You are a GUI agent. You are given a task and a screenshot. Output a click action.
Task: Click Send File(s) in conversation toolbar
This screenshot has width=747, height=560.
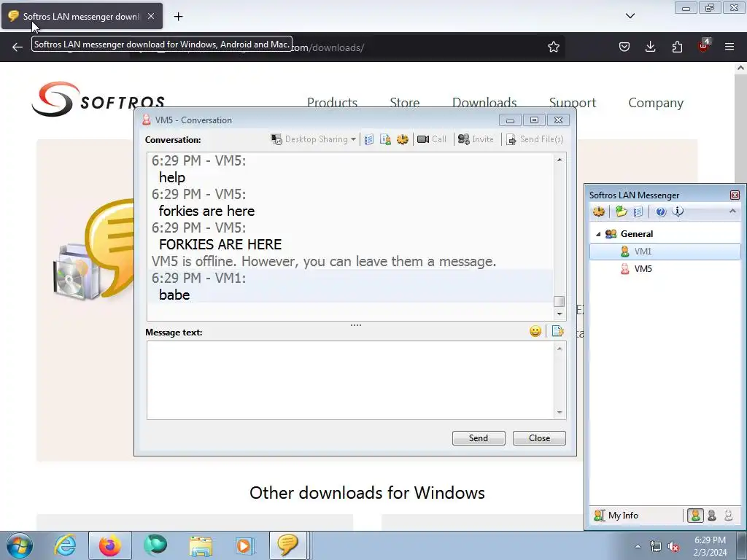tap(535, 139)
